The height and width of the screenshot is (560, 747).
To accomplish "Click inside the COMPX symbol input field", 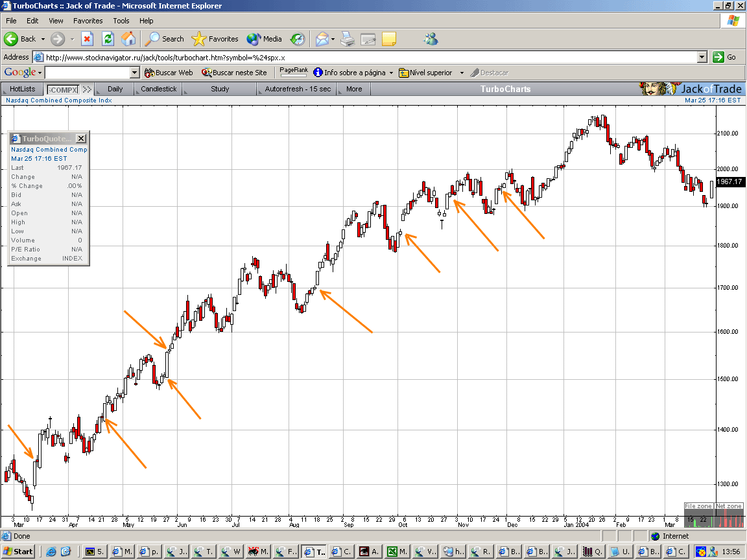I will pyautogui.click(x=62, y=89).
